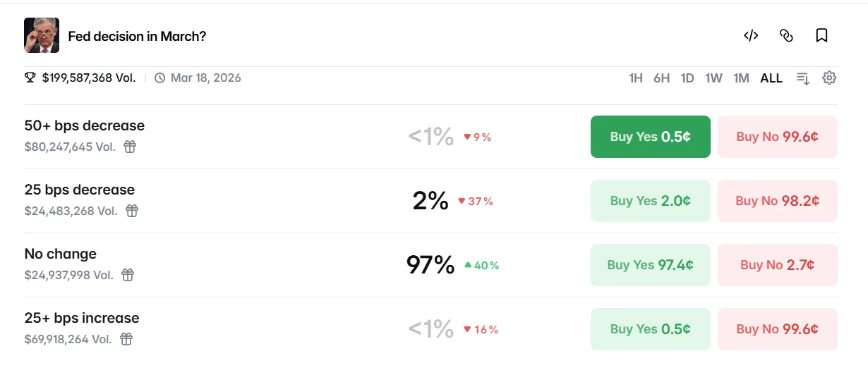868x382 pixels.
Task: Click the Fed decision in March title
Action: 137,36
